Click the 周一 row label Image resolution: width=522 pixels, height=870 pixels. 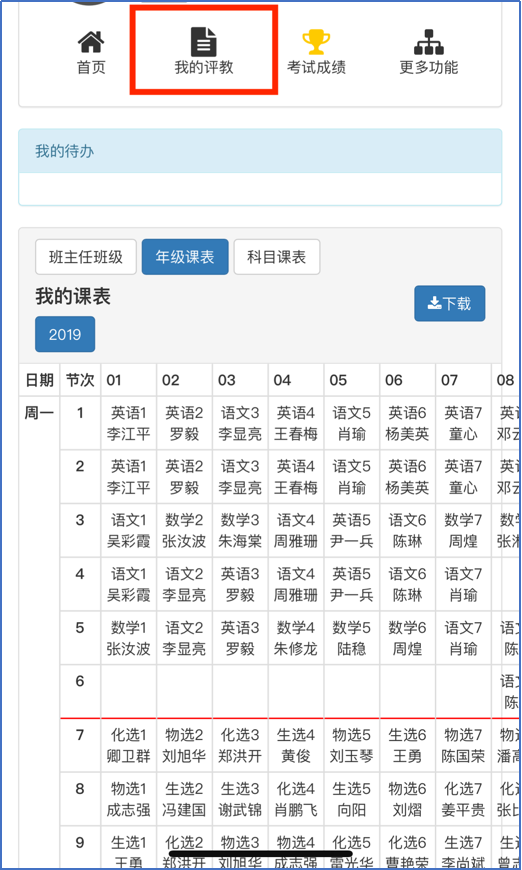(x=39, y=413)
